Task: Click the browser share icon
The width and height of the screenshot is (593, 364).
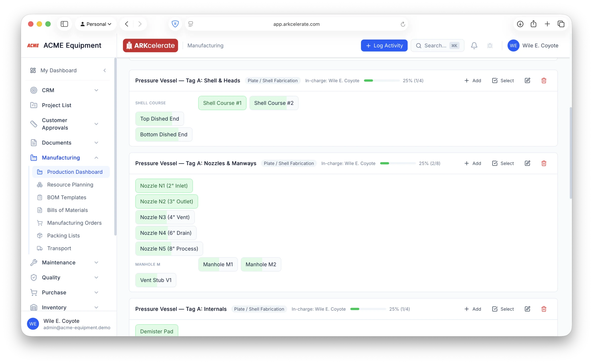Action: (533, 24)
